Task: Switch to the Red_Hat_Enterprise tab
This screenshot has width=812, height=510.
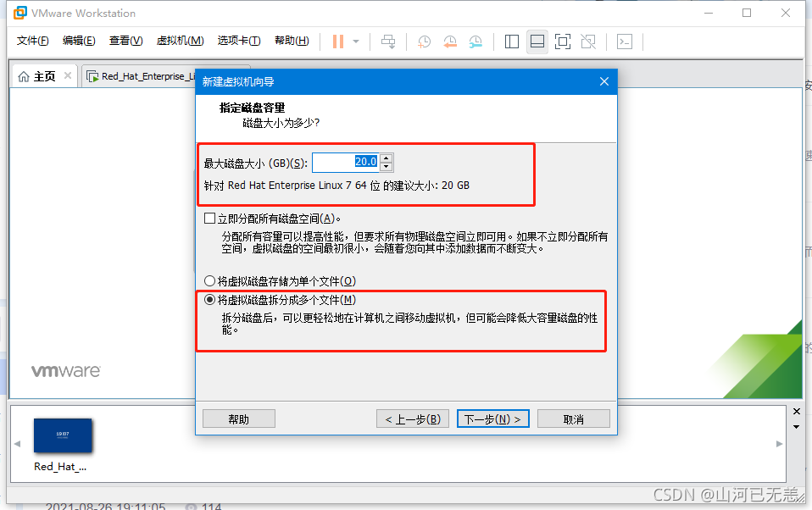Action: 140,76
